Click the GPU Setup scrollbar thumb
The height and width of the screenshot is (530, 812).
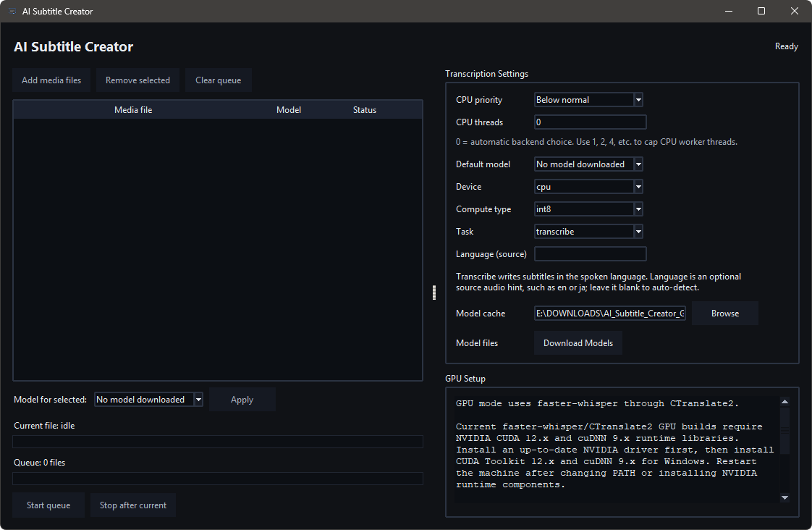tap(784, 431)
